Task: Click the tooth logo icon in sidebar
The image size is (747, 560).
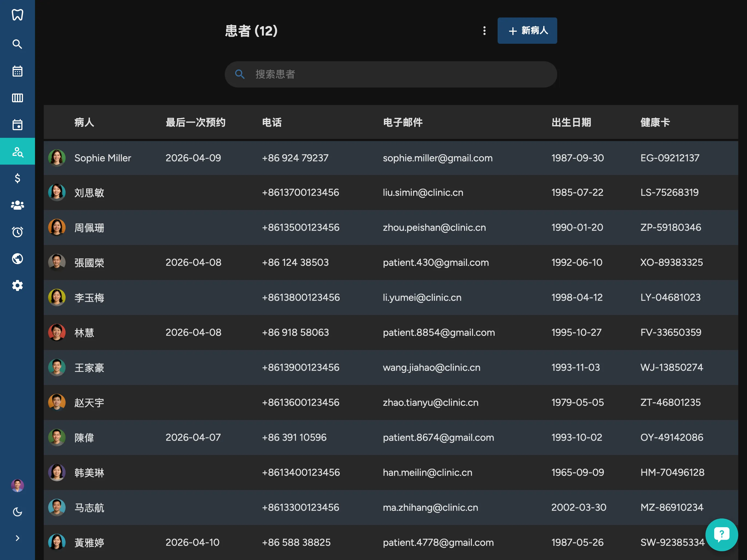Action: click(x=17, y=15)
